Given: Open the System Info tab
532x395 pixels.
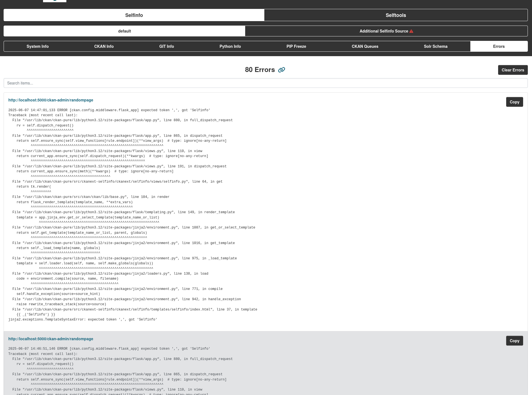Looking at the screenshot, I should [x=37, y=46].
